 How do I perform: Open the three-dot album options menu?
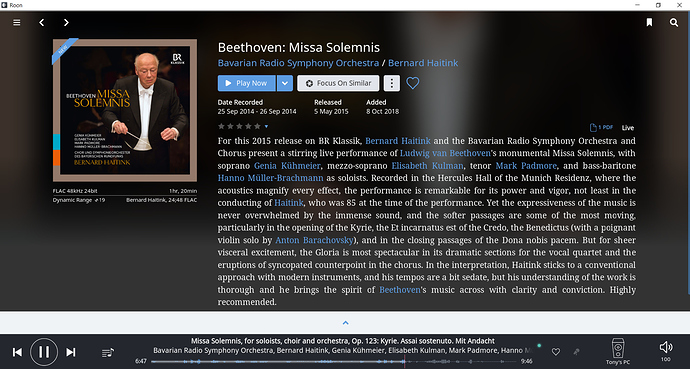[x=392, y=83]
